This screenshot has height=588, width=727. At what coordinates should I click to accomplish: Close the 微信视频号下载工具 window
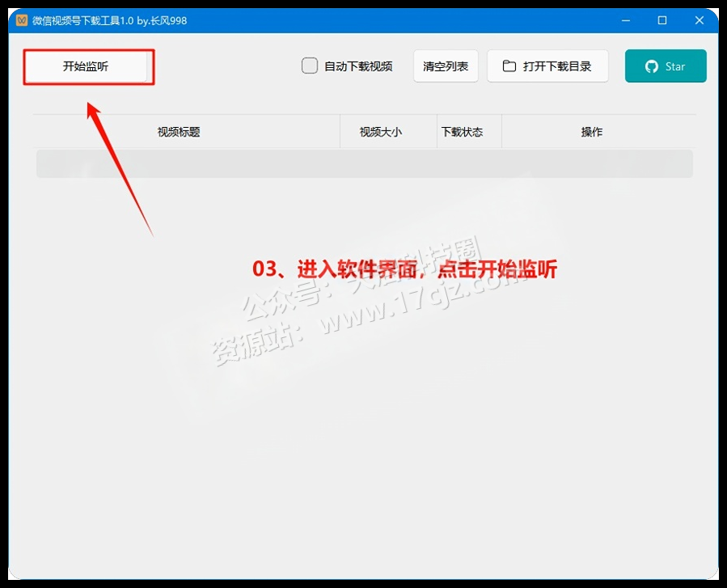[700, 20]
